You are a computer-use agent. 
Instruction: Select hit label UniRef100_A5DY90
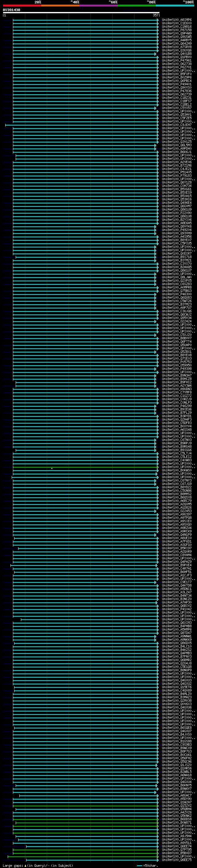(x=176, y=799)
